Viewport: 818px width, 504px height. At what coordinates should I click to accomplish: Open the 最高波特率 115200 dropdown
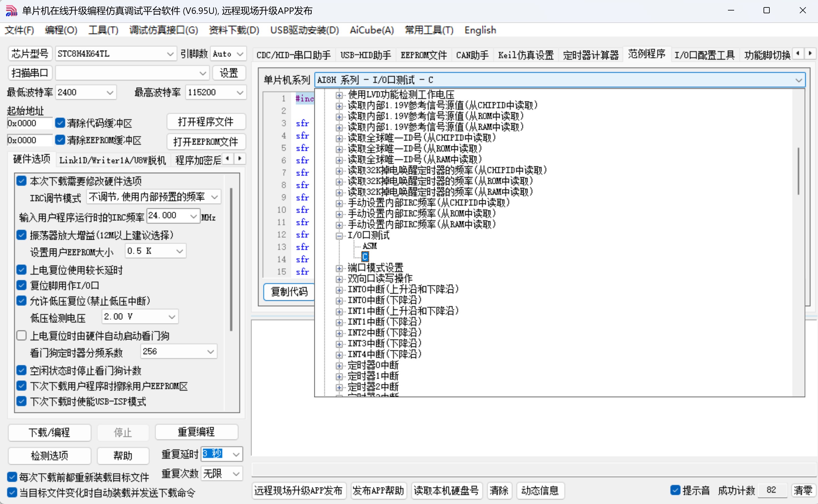point(240,93)
